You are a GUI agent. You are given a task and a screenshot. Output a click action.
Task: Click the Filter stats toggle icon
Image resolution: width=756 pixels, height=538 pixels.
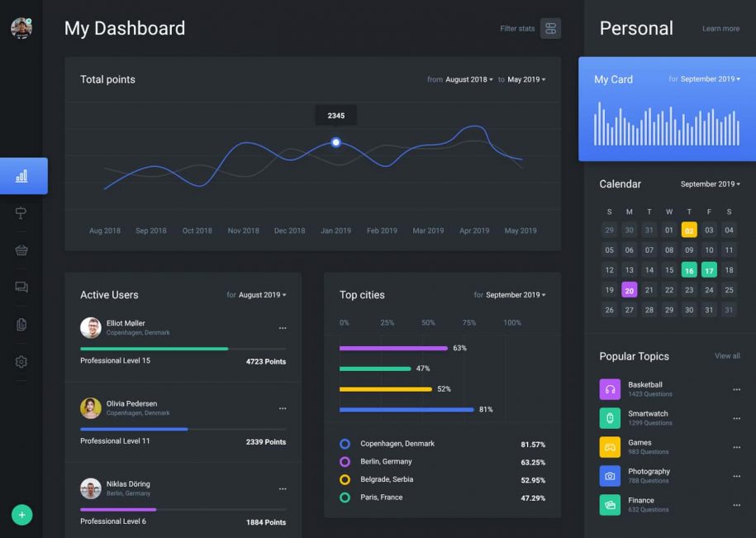[552, 27]
